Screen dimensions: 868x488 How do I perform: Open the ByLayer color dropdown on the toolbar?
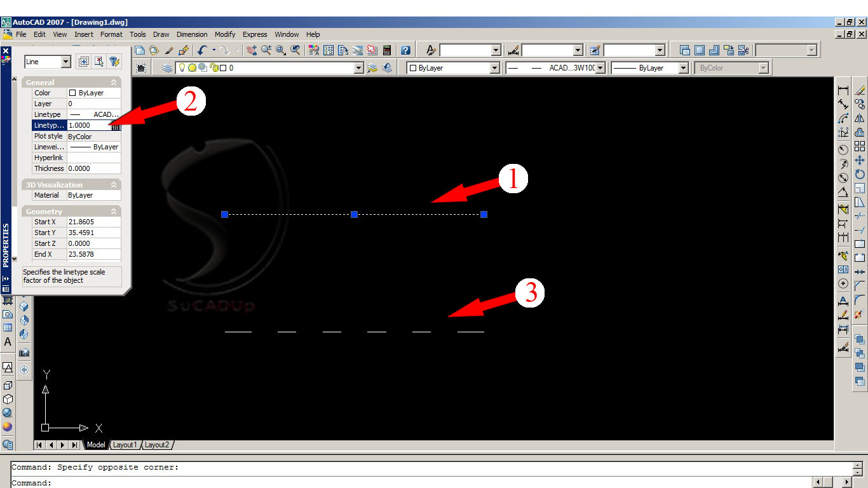click(x=496, y=68)
